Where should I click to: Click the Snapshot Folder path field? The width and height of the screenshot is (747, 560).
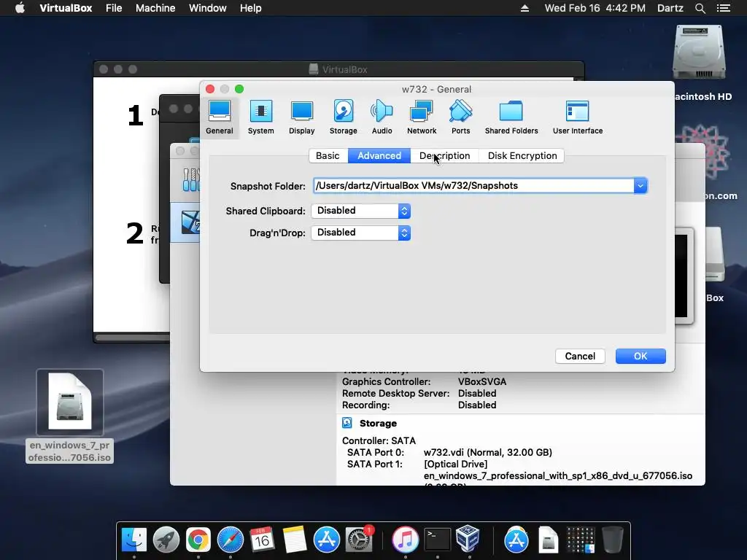pyautogui.click(x=473, y=186)
